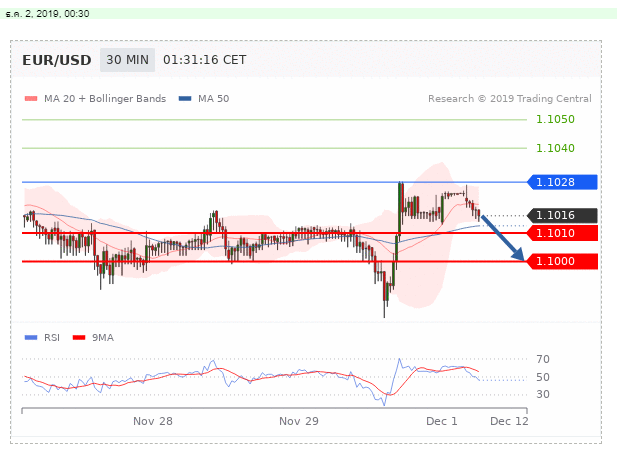Click the Dec 12 date axis label

pos(509,421)
